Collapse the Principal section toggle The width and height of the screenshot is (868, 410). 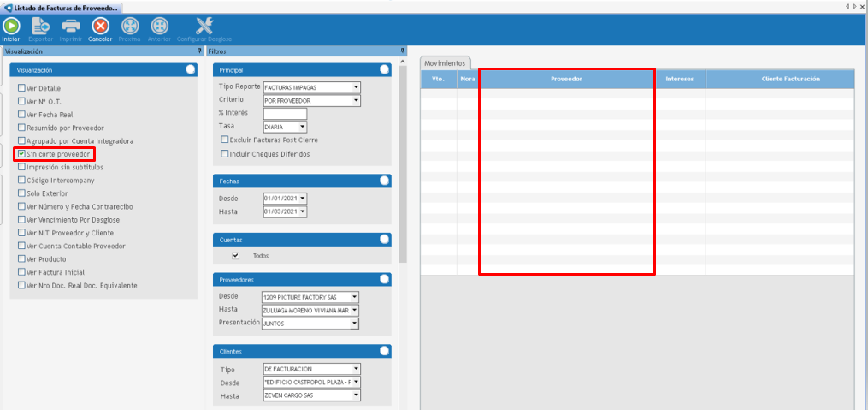pos(384,69)
